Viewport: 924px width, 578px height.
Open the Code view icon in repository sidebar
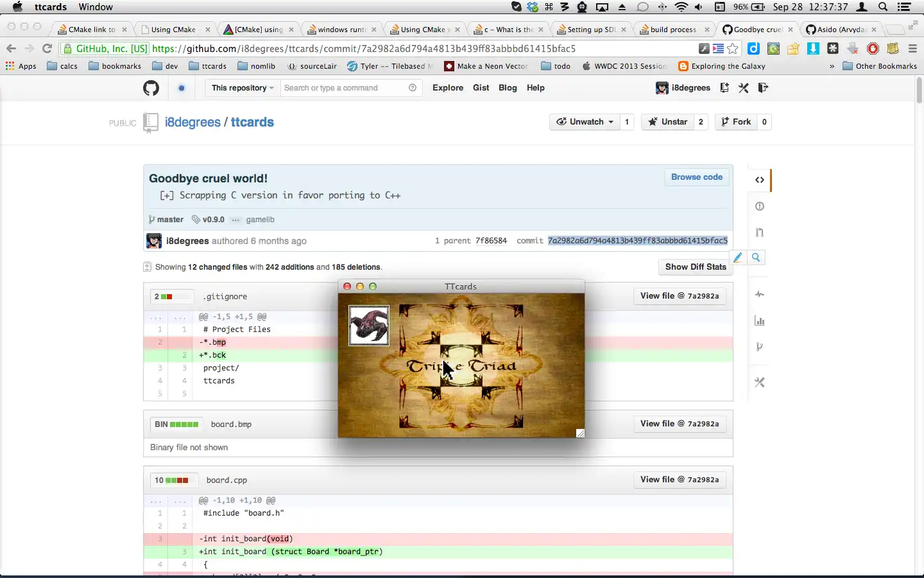click(760, 180)
